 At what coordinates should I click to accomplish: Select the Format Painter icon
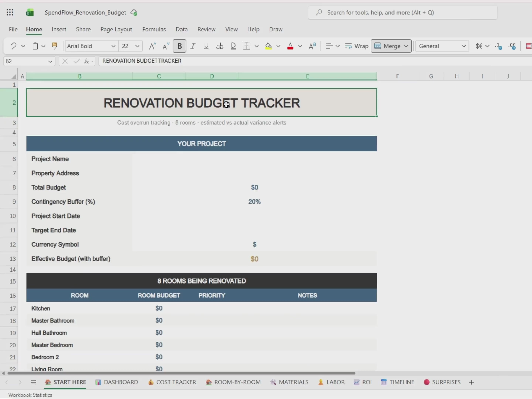[55, 46]
